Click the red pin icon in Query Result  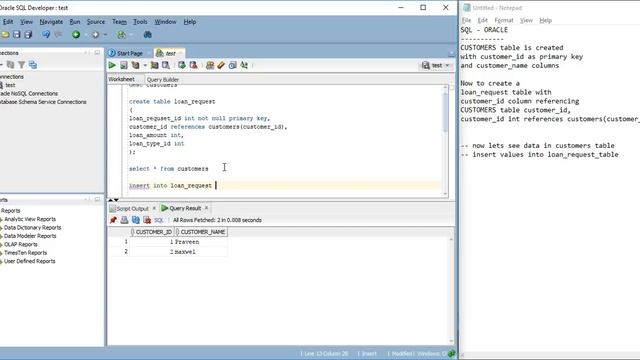tap(113, 220)
